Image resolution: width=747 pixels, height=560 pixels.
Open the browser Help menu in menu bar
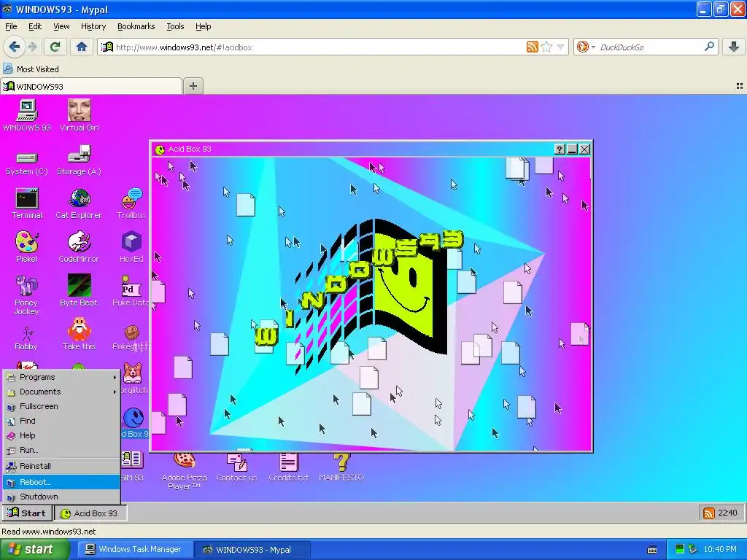tap(204, 26)
